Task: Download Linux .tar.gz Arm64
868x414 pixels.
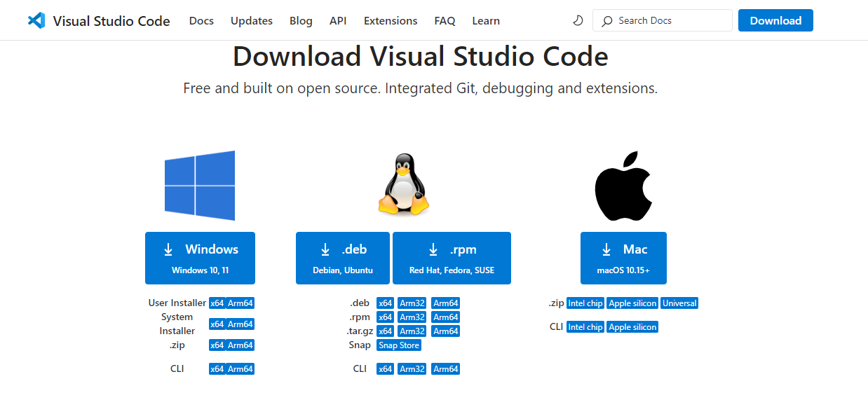Action: coord(445,331)
